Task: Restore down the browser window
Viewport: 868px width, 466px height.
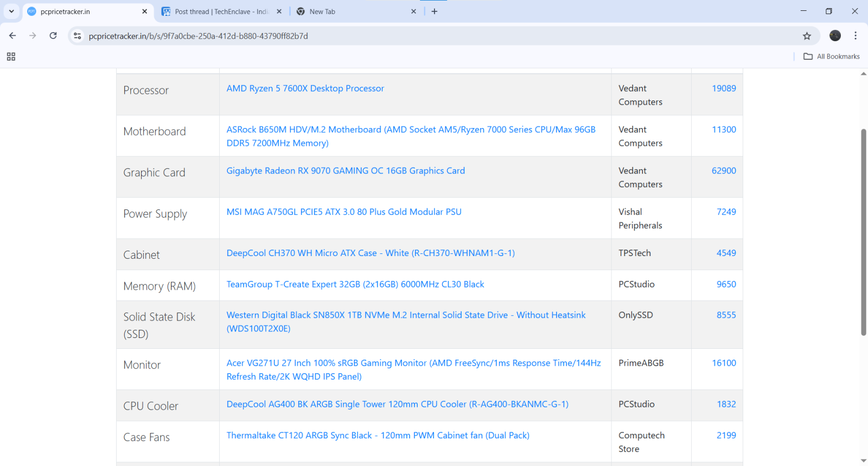Action: click(x=829, y=11)
